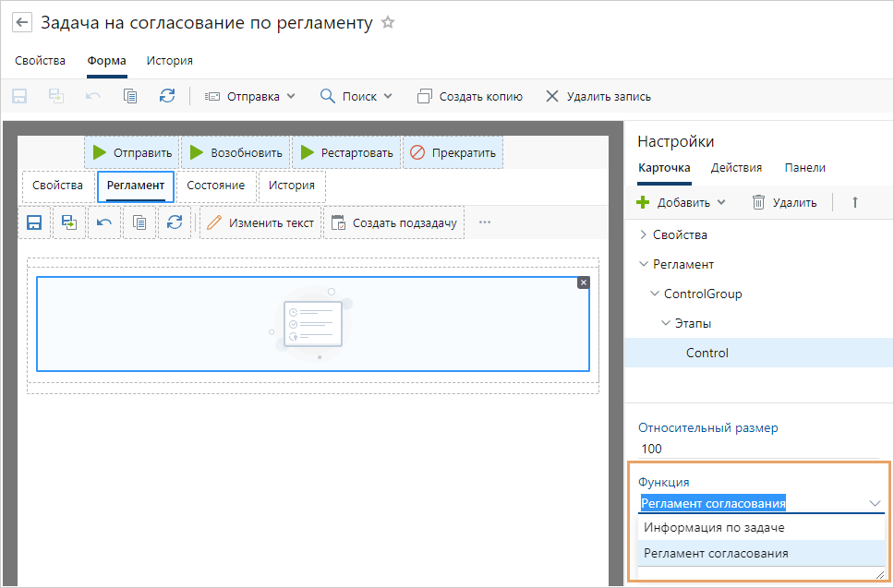Click the copy icon in top toolbar

pyautogui.click(x=130, y=96)
